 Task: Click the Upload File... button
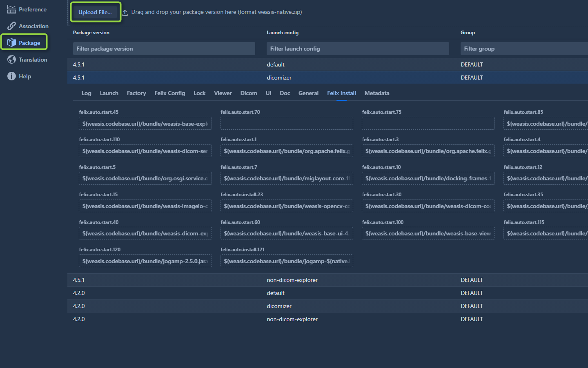pos(95,12)
